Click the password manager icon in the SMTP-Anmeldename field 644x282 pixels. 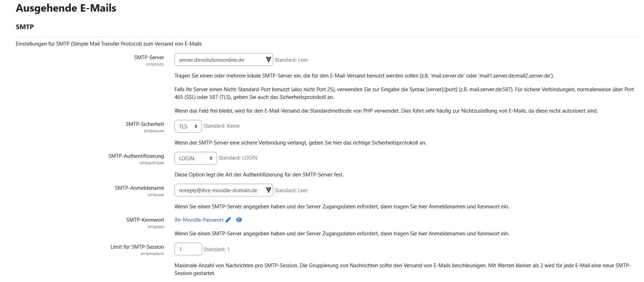[268, 190]
